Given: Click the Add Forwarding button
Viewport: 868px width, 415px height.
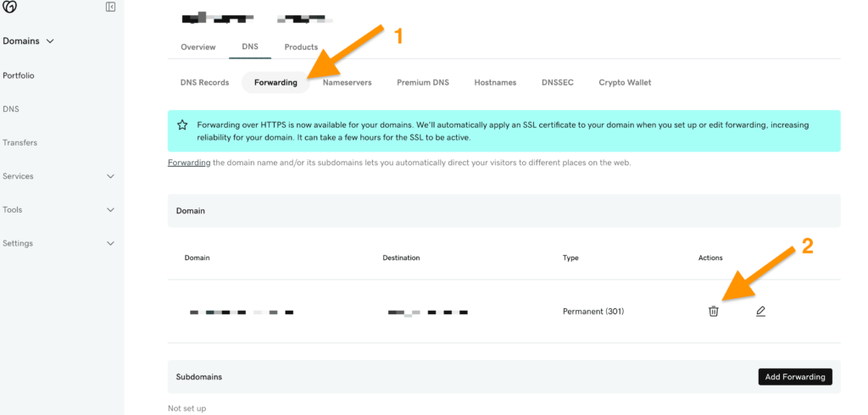Looking at the screenshot, I should (x=795, y=377).
